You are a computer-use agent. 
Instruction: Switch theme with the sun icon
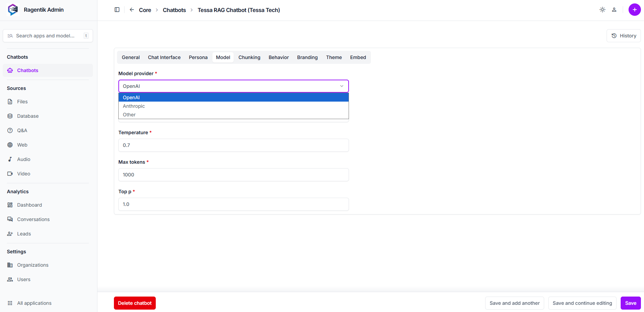602,10
